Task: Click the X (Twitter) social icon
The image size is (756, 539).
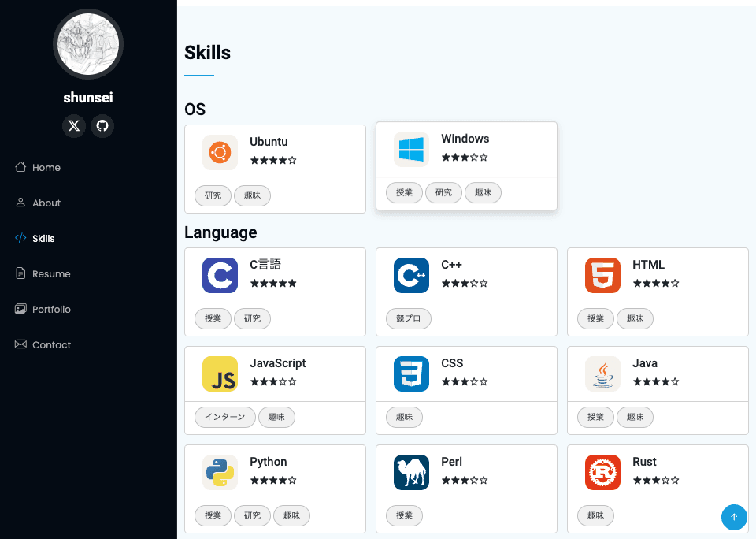Action: (x=74, y=126)
